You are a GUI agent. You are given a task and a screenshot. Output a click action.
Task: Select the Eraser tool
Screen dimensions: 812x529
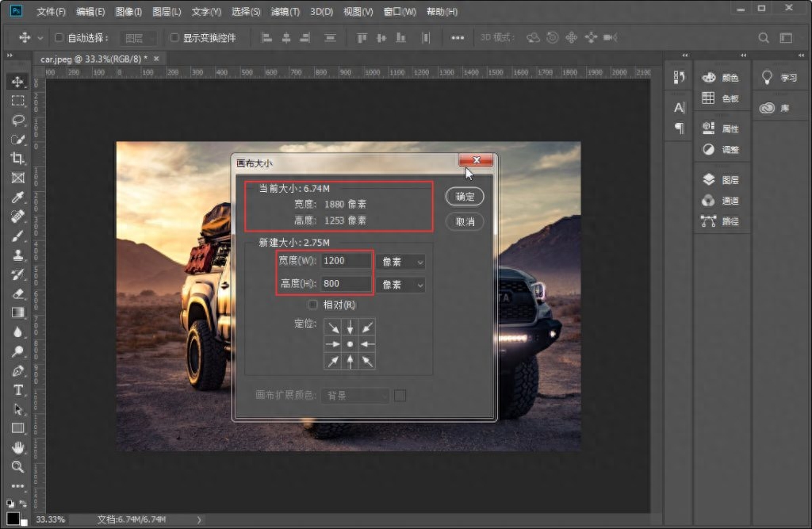(x=17, y=293)
